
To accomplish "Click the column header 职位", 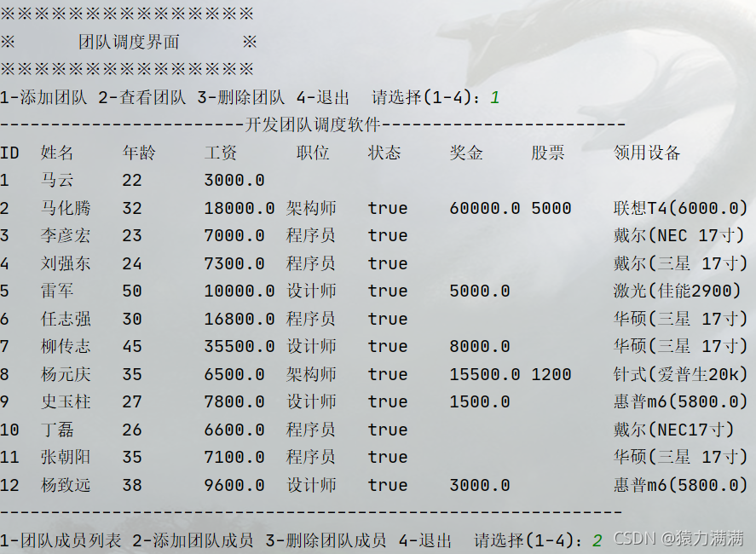I will pos(313,153).
